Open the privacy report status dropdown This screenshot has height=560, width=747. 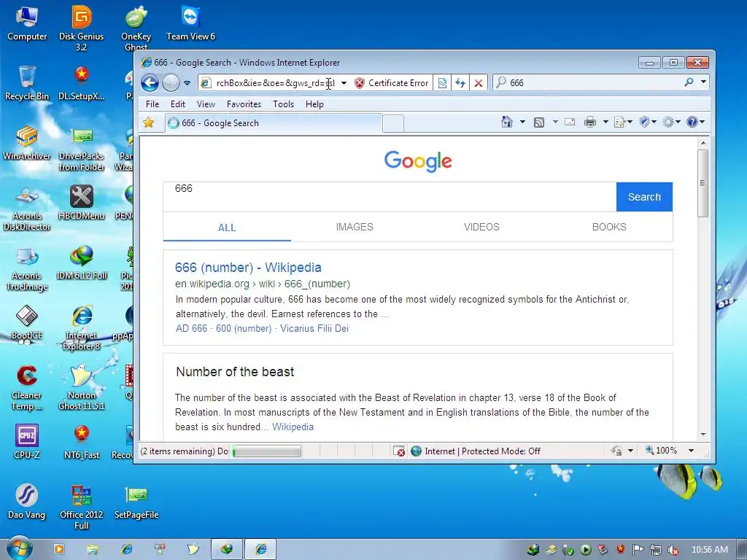pyautogui.click(x=630, y=451)
